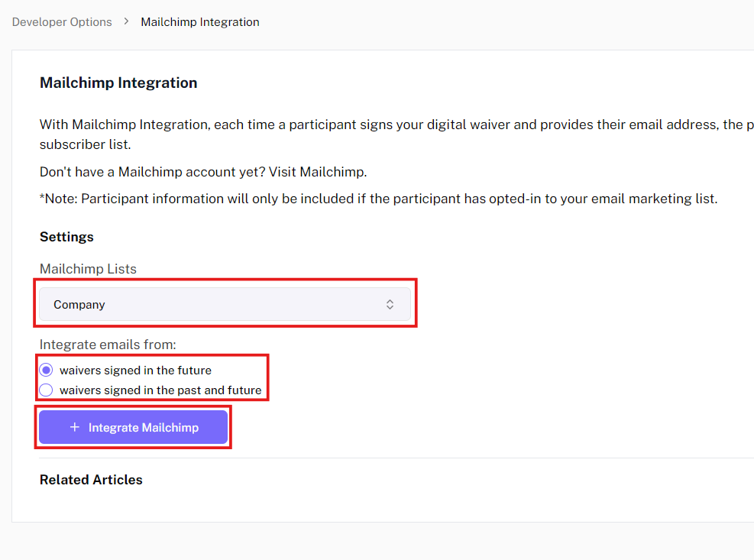Viewport: 754px width, 560px height.
Task: Choose the "past and future" waivers radio button
Action: (47, 390)
